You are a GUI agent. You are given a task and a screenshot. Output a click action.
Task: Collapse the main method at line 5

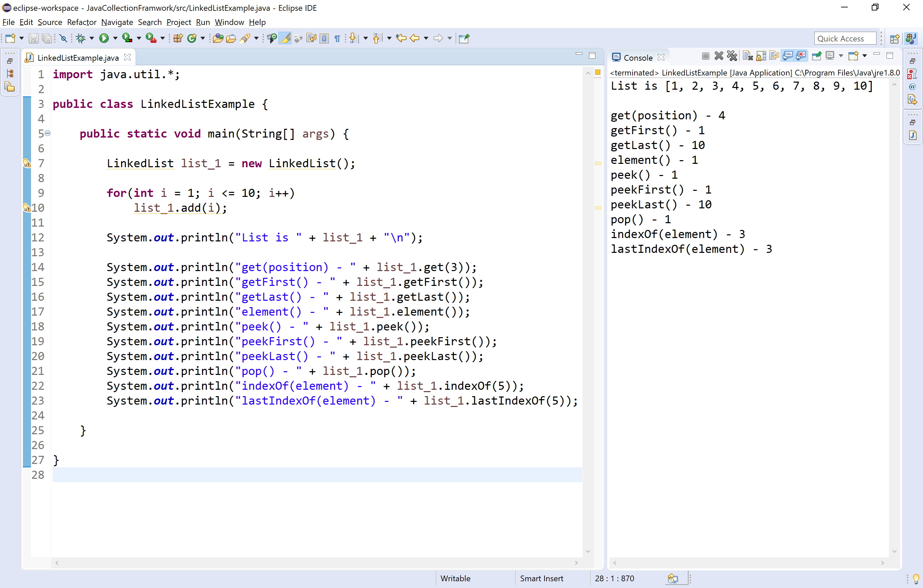click(x=47, y=133)
